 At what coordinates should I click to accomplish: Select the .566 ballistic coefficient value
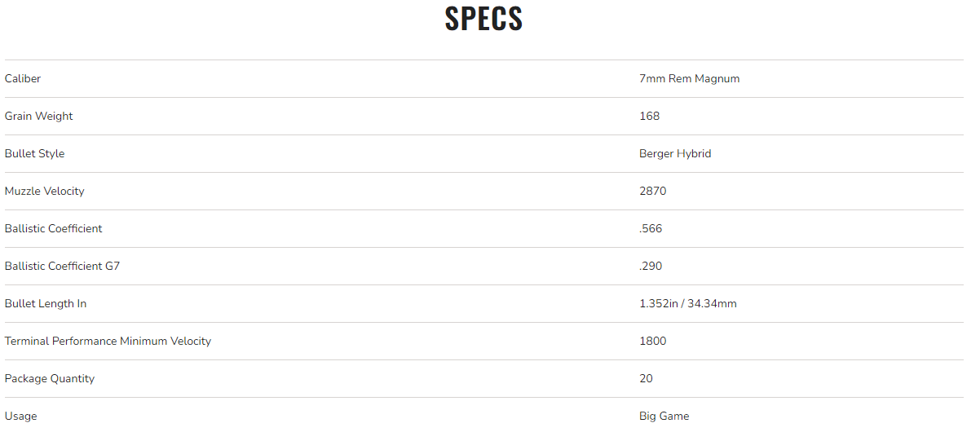click(651, 229)
